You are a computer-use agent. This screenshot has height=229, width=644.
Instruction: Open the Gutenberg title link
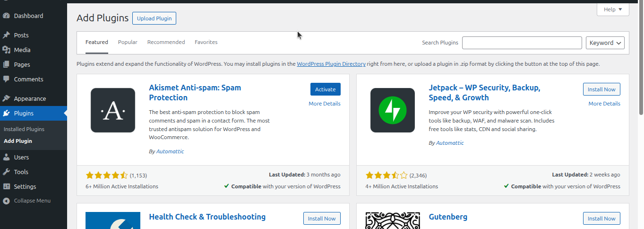448,217
